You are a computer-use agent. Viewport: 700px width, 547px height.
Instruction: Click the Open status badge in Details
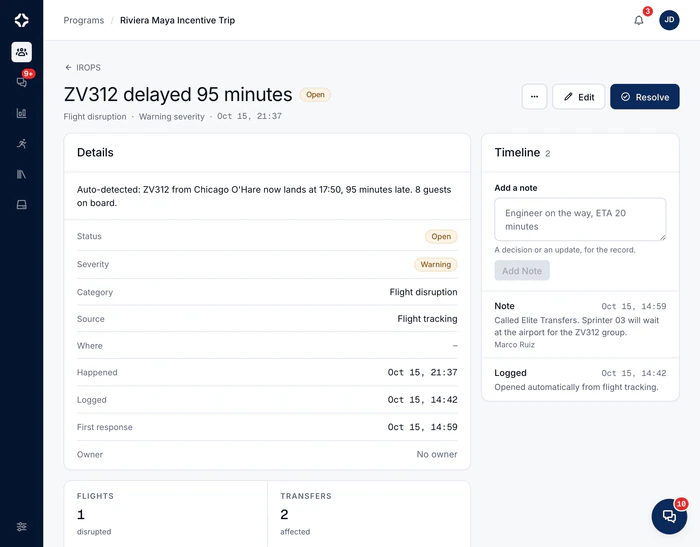(441, 237)
